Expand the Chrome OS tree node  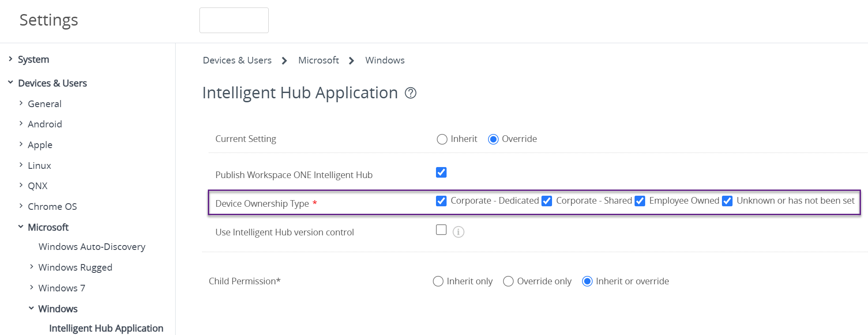pos(21,206)
